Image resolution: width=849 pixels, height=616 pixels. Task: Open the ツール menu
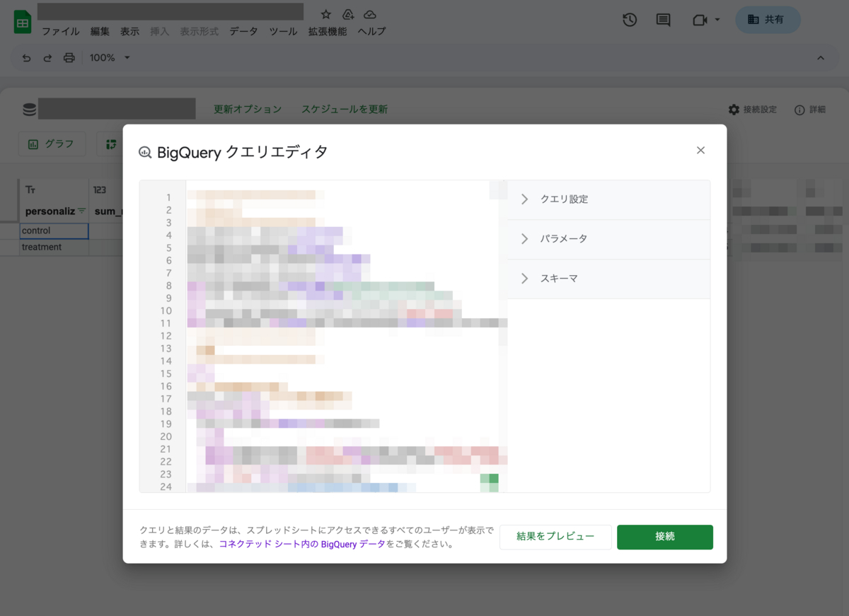click(283, 32)
